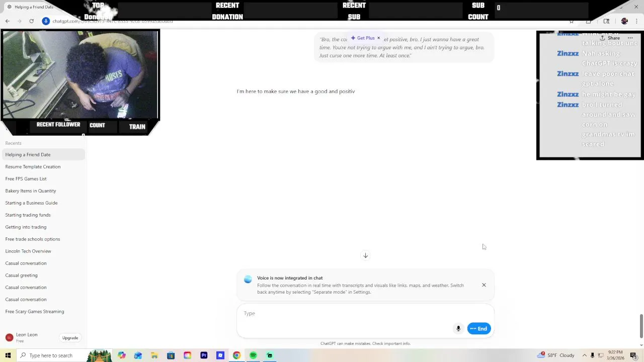644x362 pixels.
Task: Open the Chrome profile avatar
Action: 624,21
